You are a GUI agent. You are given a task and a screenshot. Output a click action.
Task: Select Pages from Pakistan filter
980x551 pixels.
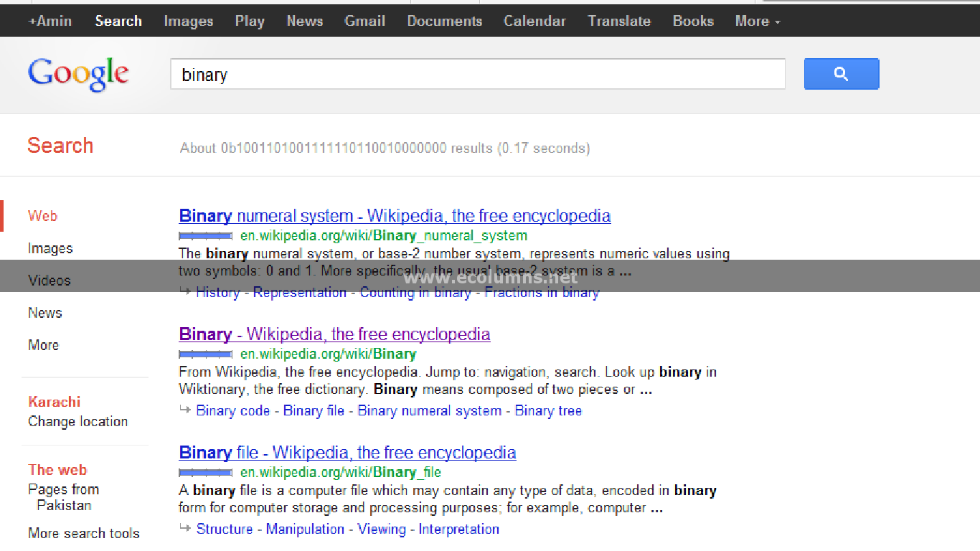tap(64, 497)
